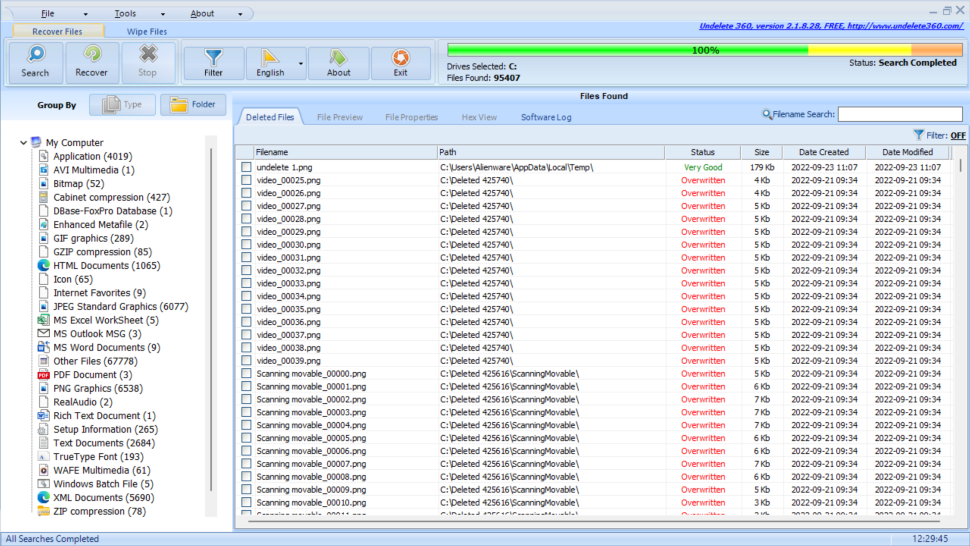Toggle the Filter OFF link
Image resolution: width=970 pixels, height=546 pixels.
click(x=957, y=135)
